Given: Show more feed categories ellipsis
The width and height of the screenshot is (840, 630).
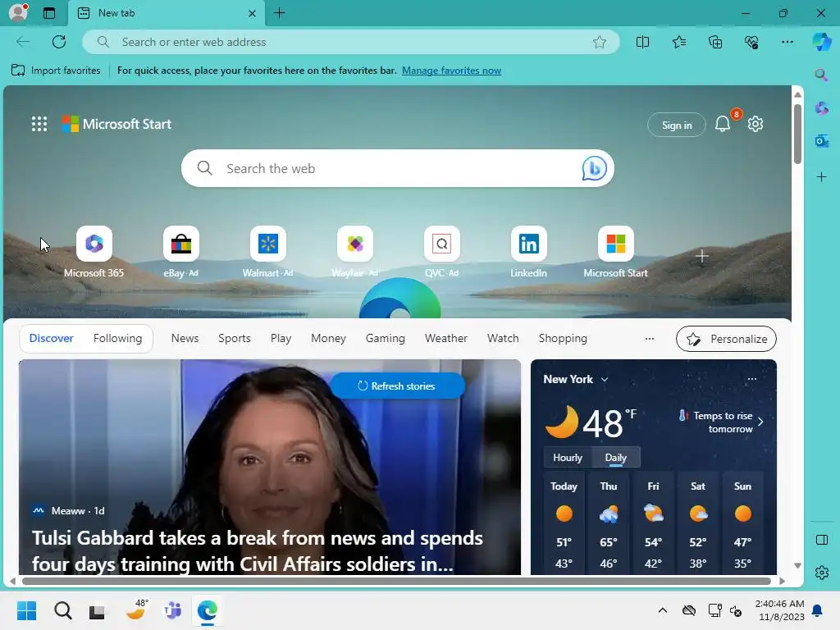Looking at the screenshot, I should 650,339.
